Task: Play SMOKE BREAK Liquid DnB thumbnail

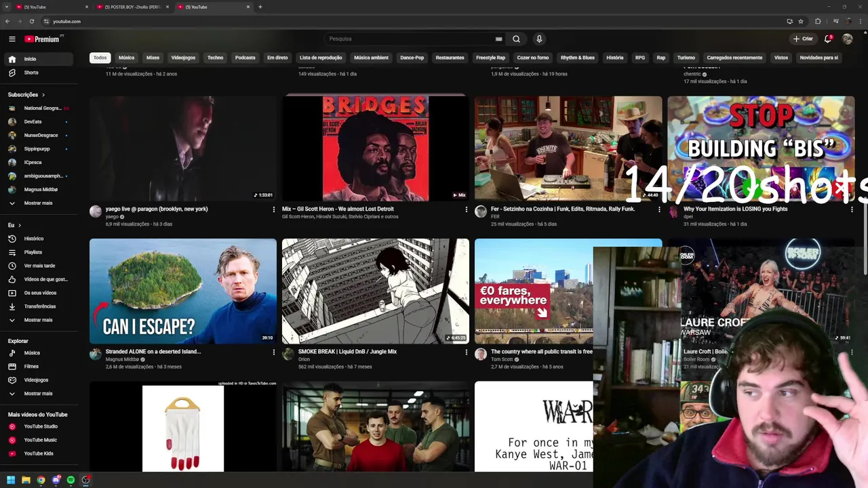Action: coord(376,291)
